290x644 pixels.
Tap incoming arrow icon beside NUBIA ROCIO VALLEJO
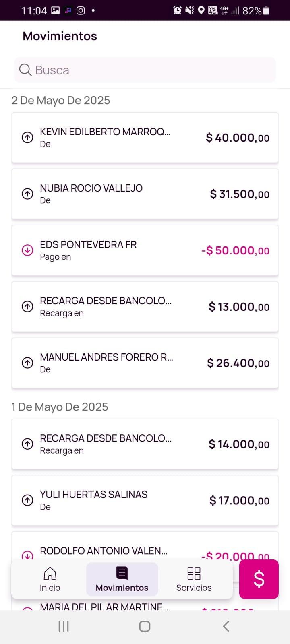tap(27, 194)
